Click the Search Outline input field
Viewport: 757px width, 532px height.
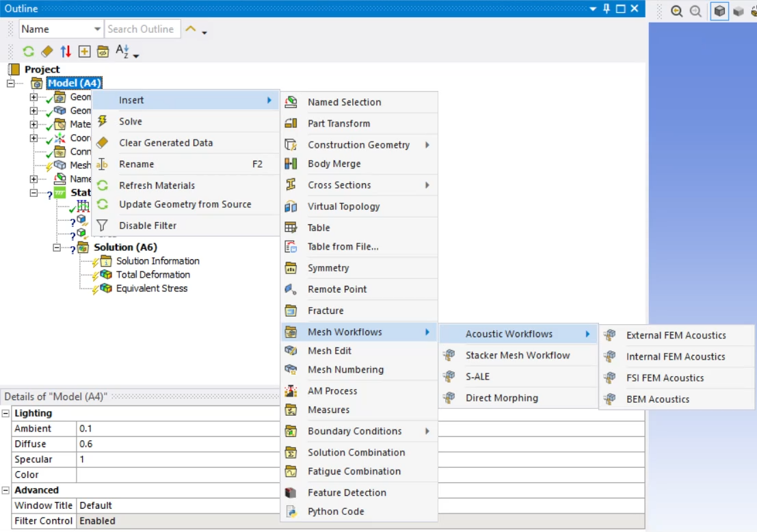pos(142,29)
